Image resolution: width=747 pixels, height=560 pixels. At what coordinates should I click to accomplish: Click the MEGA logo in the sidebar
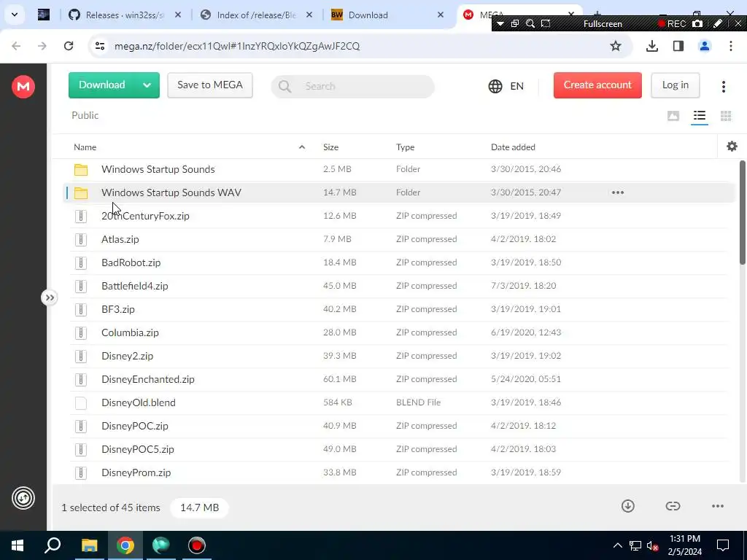(23, 86)
